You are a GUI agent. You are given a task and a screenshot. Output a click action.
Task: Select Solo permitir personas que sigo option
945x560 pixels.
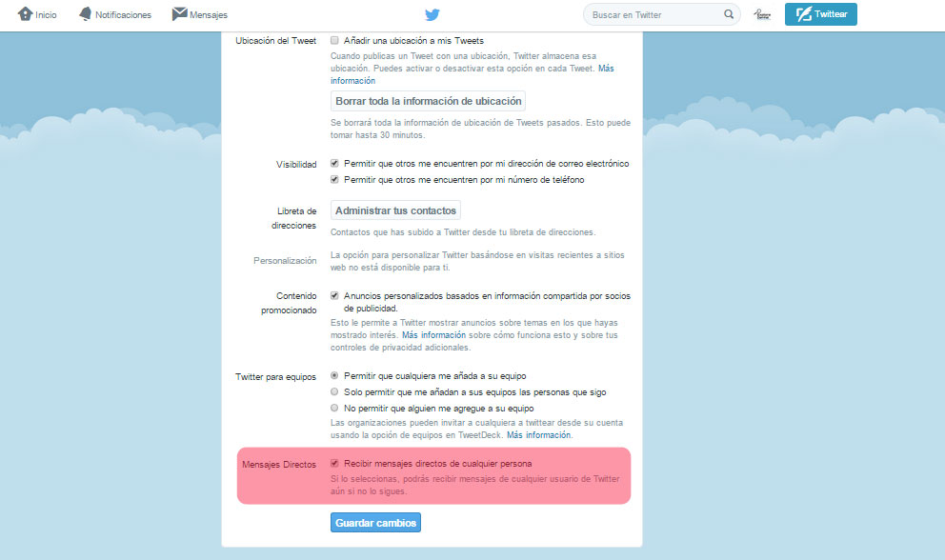pos(334,391)
